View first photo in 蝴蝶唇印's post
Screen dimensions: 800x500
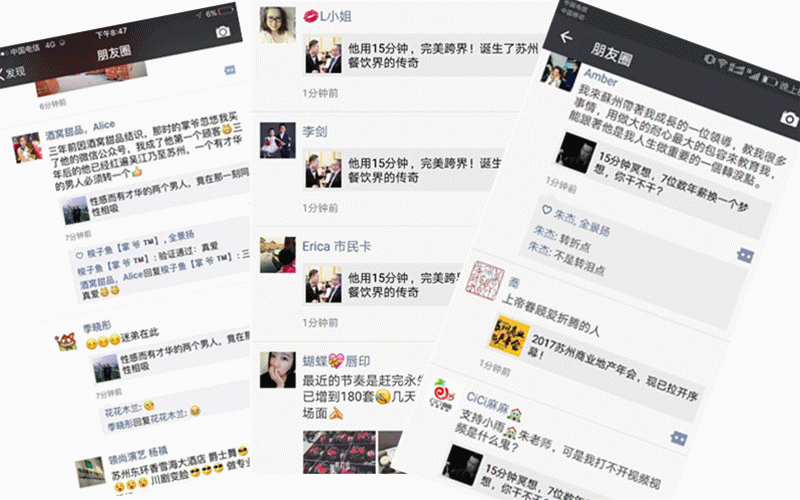(x=339, y=453)
